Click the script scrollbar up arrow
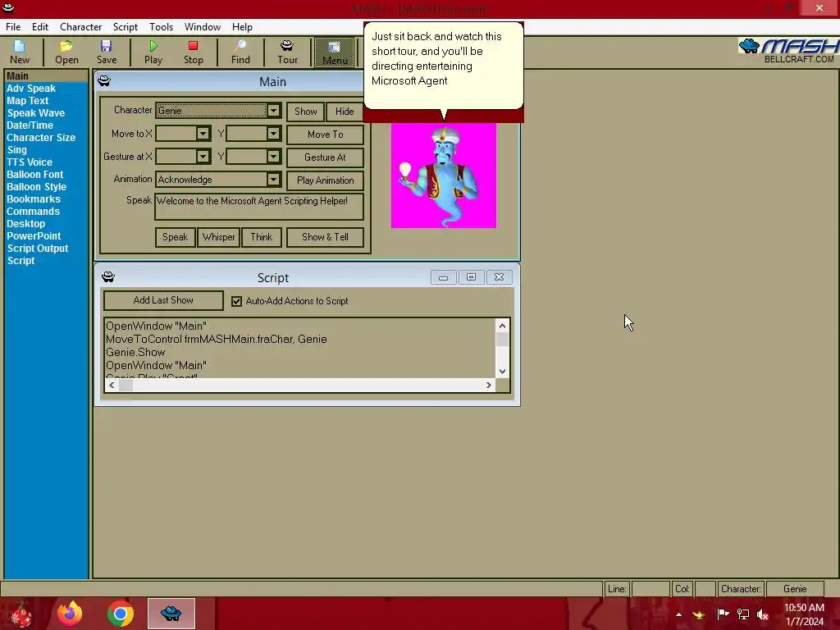The image size is (840, 630). coord(502,326)
